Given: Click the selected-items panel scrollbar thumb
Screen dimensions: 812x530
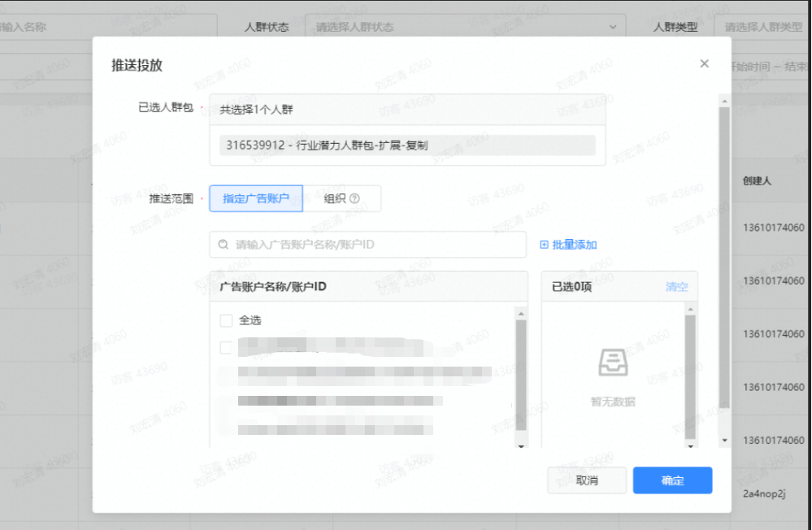Looking at the screenshot, I should click(x=690, y=377).
